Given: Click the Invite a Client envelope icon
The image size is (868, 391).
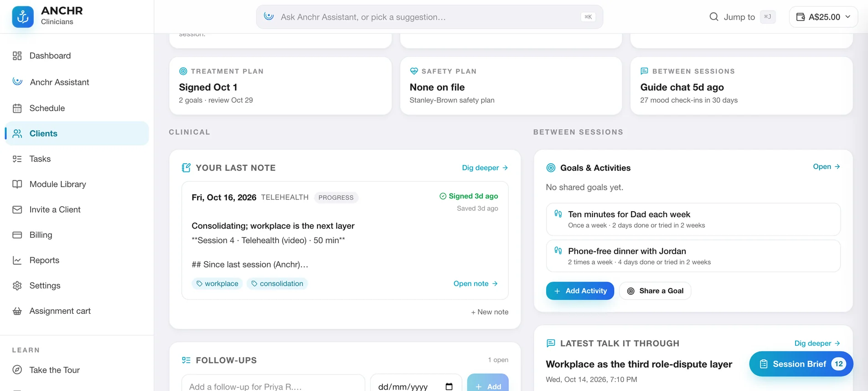Looking at the screenshot, I should 17,209.
